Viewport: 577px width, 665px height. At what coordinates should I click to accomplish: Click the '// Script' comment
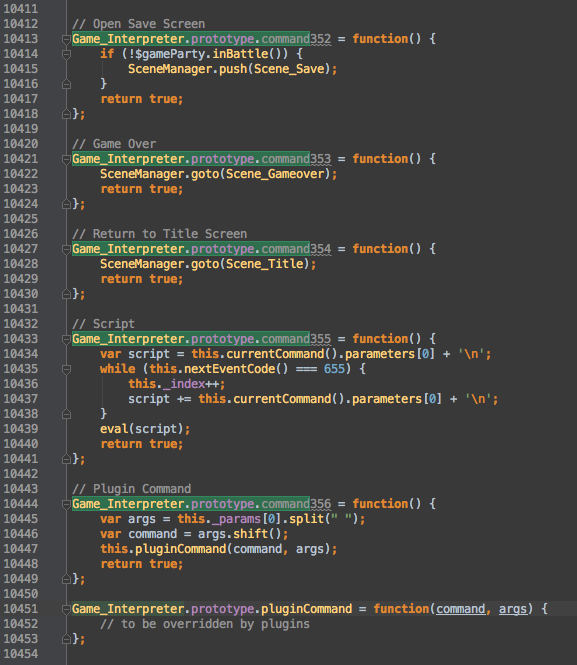pyautogui.click(x=103, y=324)
